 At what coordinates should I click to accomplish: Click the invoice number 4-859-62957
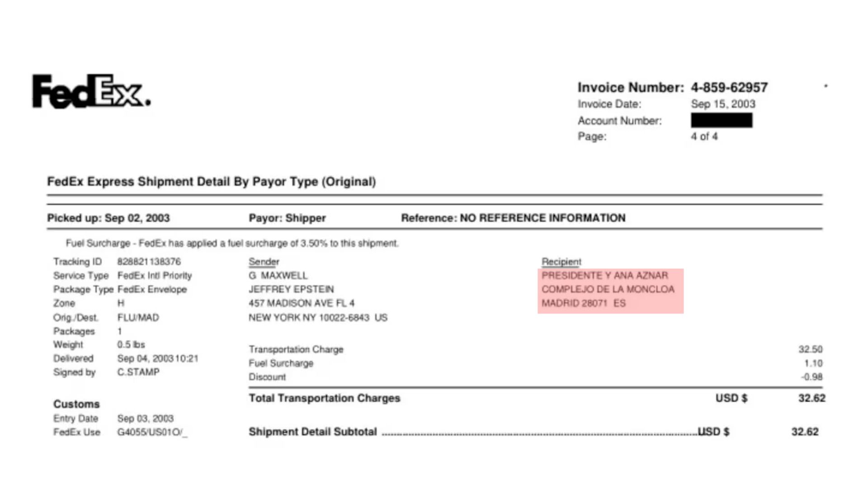pyautogui.click(x=729, y=88)
